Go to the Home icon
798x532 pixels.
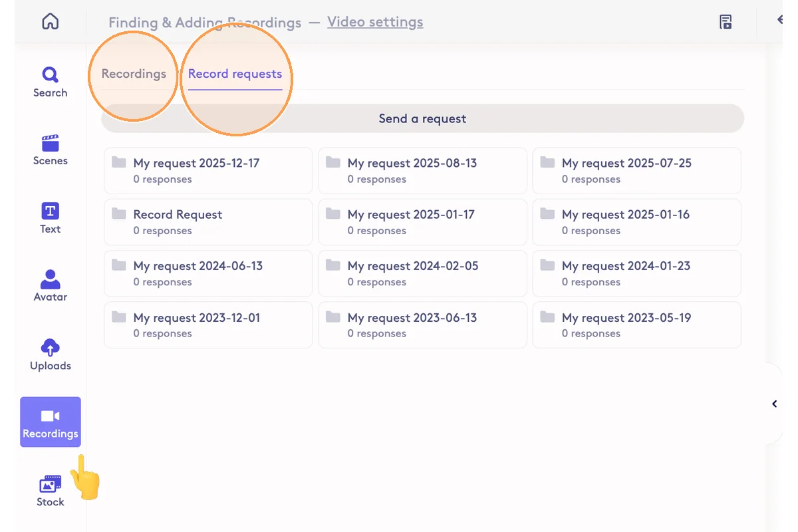50,22
